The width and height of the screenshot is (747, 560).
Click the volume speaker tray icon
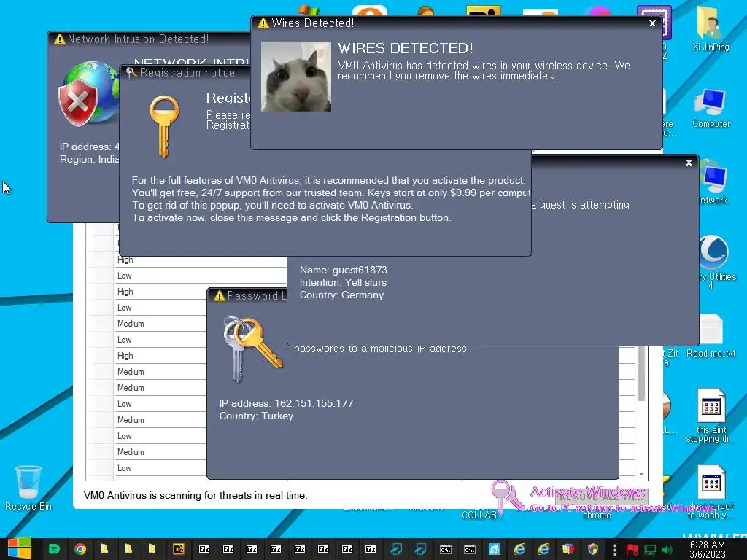667,550
